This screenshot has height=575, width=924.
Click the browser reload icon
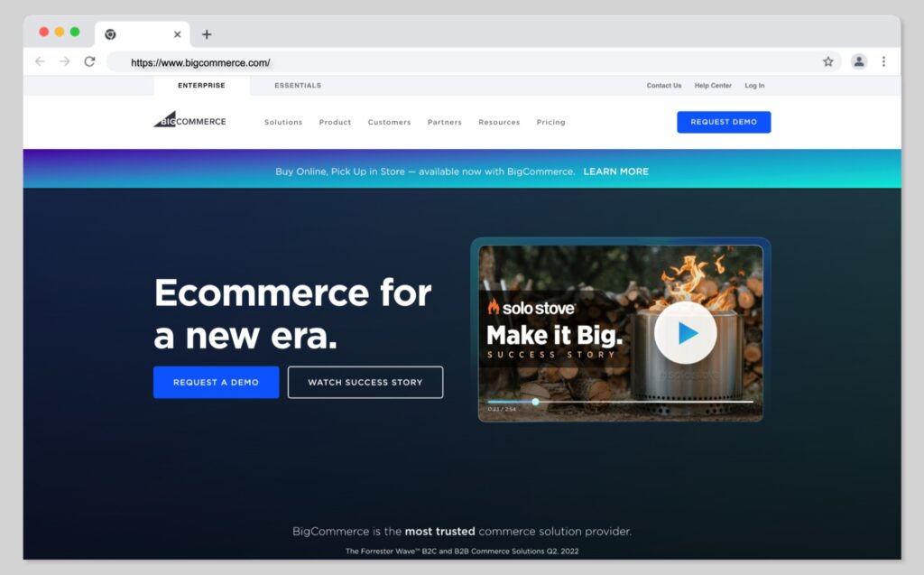[x=89, y=61]
